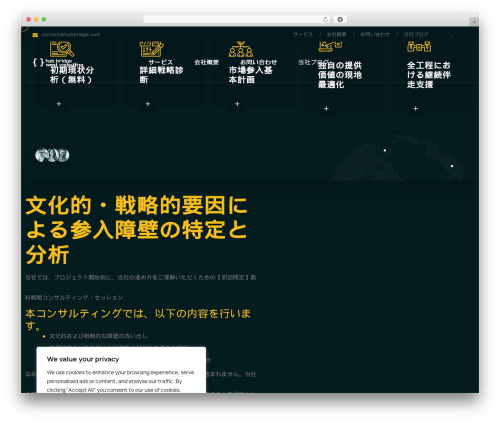
Task: Expand the 独自の提供価値の現地最適化 card plus
Action: [x=326, y=109]
